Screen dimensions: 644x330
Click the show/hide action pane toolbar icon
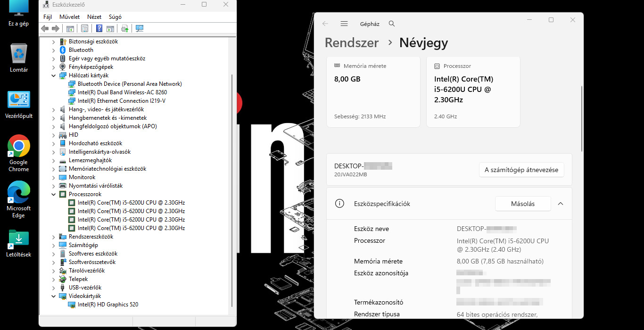[110, 29]
